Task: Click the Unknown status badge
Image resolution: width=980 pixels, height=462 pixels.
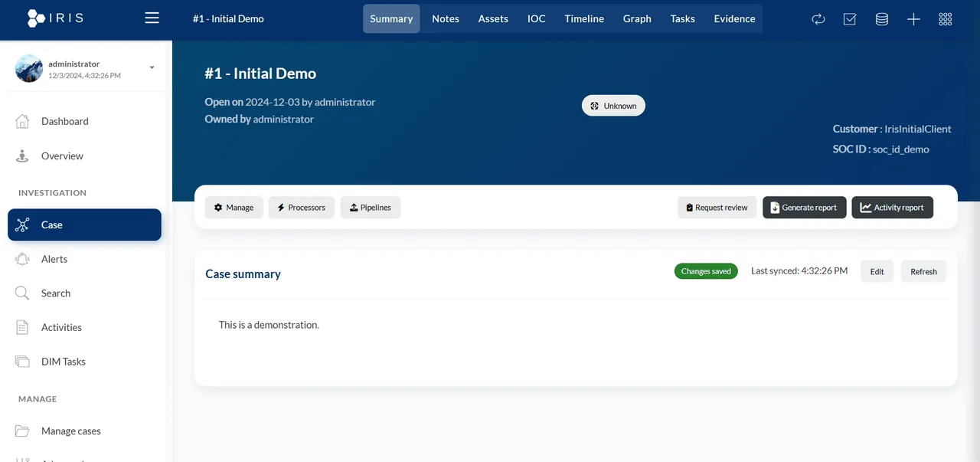Action: coord(613,106)
